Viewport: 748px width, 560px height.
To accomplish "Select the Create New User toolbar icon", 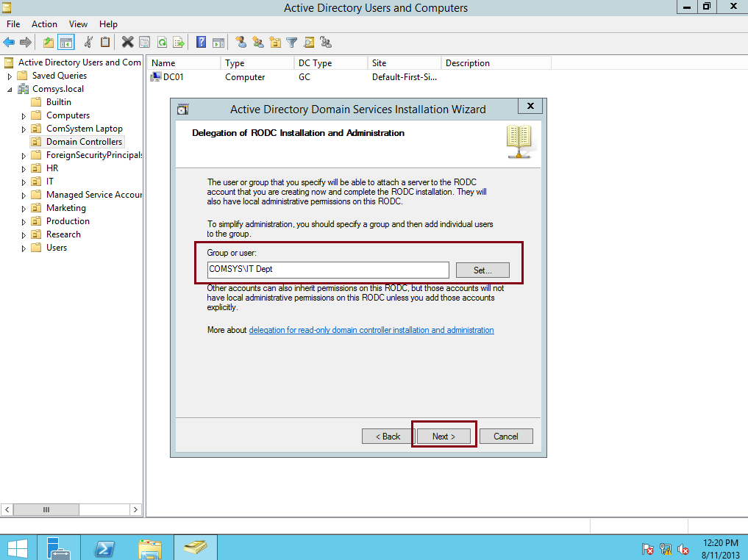I will [x=239, y=42].
